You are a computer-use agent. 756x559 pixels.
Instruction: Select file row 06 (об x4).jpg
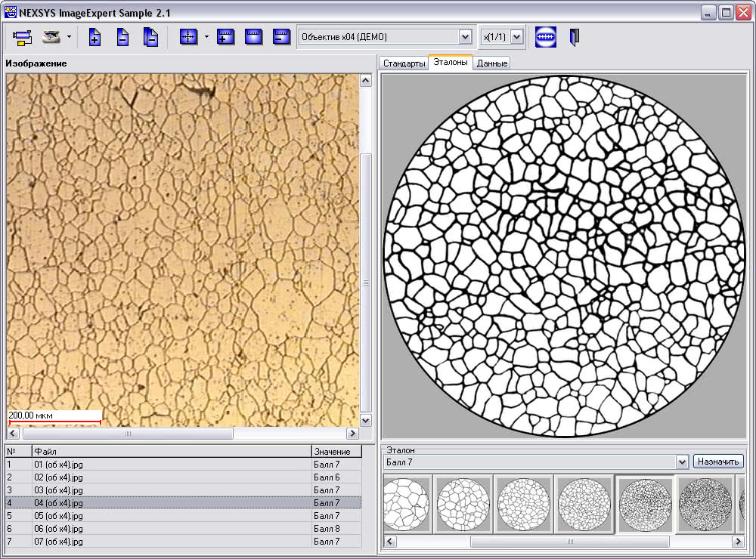coord(183,529)
